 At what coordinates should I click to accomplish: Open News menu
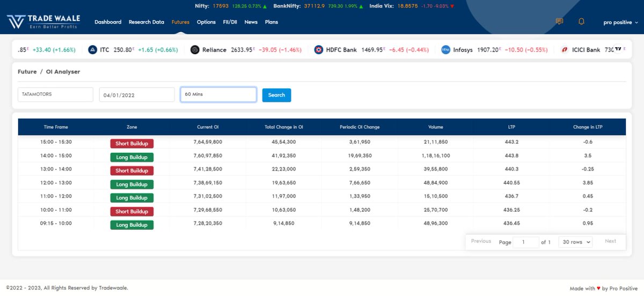coord(251,22)
